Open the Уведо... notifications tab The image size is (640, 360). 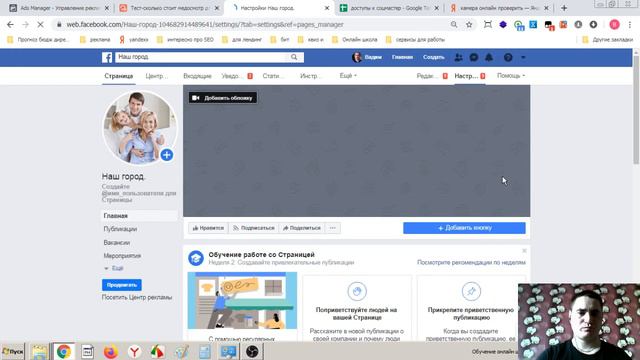point(237,76)
